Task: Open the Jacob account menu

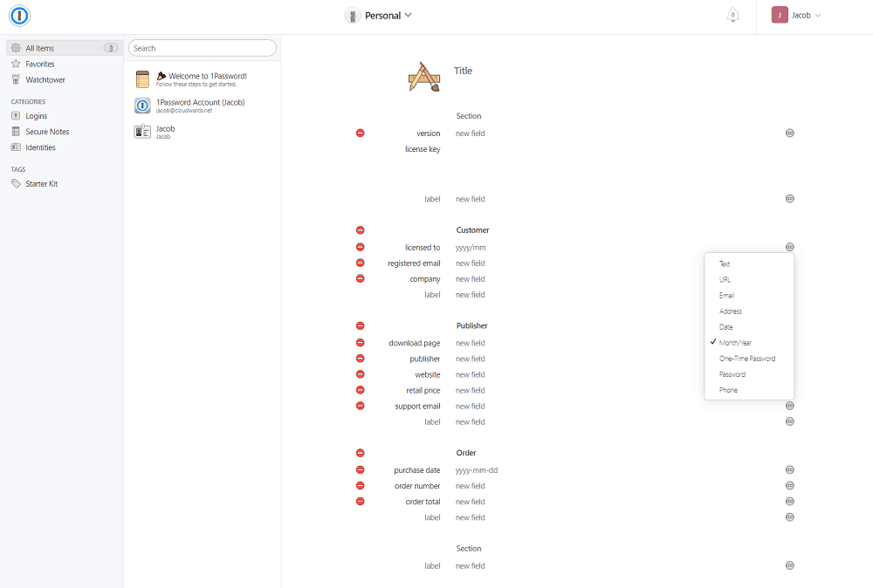Action: point(796,16)
